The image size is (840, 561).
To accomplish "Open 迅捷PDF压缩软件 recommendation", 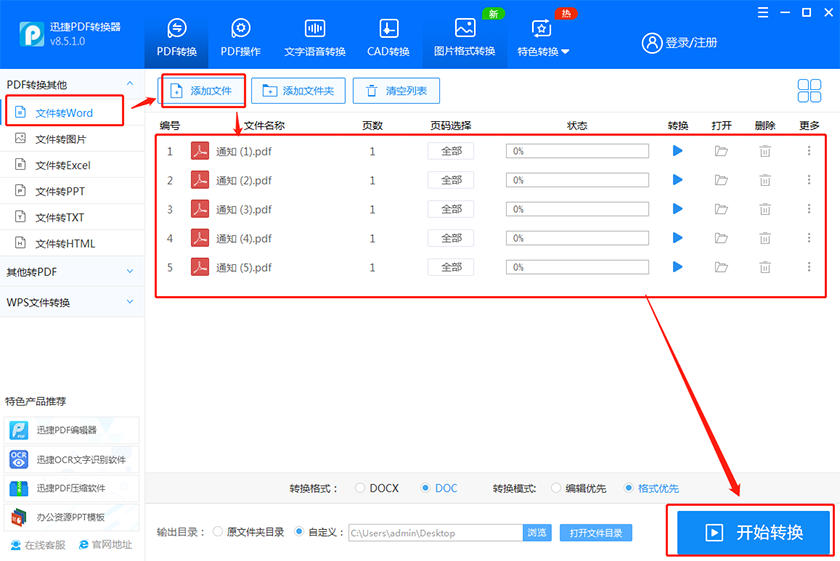I will [x=71, y=488].
